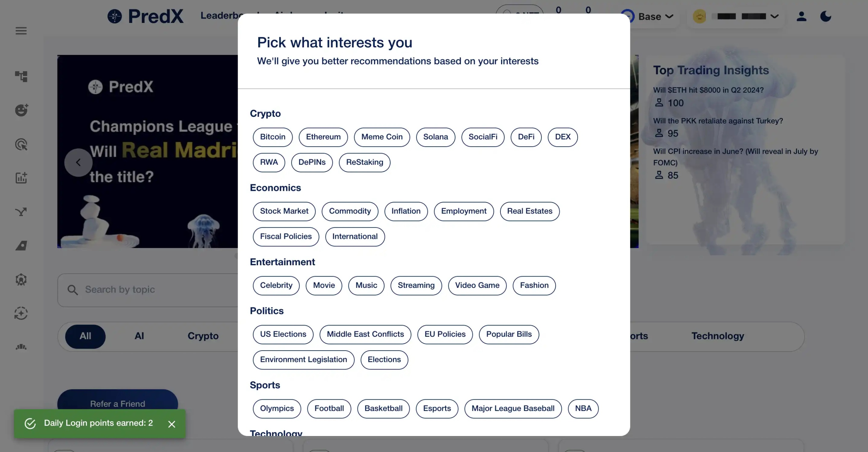868x452 pixels.
Task: Toggle dark mode moon icon
Action: [x=826, y=16]
